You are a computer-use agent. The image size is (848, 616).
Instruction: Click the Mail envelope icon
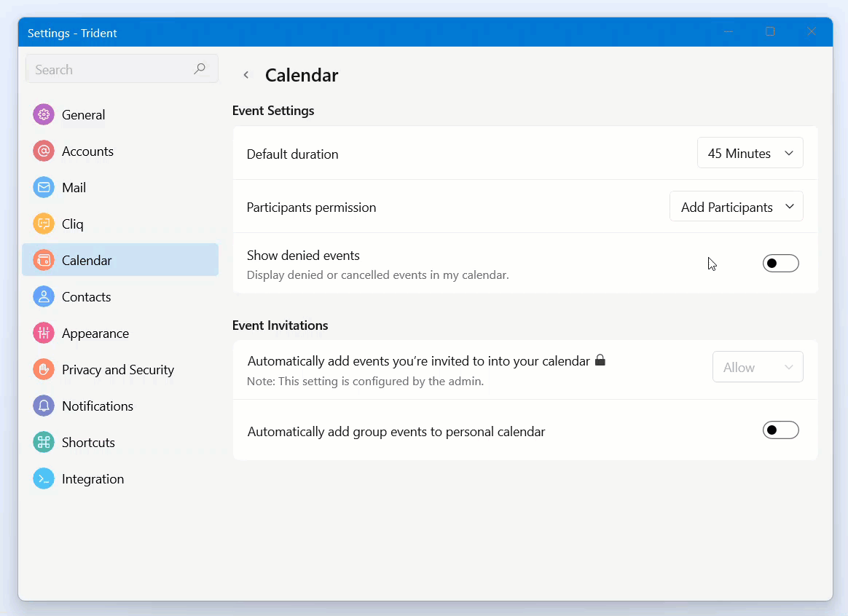click(x=44, y=188)
